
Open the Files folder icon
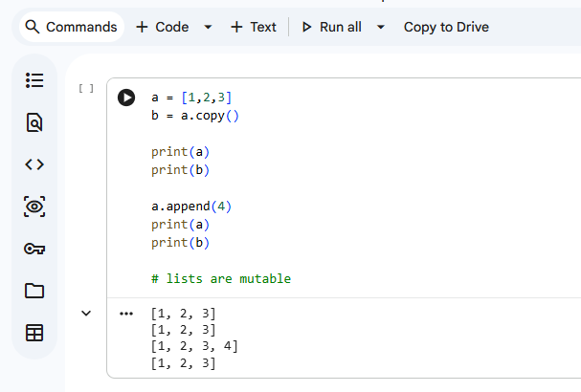click(34, 291)
